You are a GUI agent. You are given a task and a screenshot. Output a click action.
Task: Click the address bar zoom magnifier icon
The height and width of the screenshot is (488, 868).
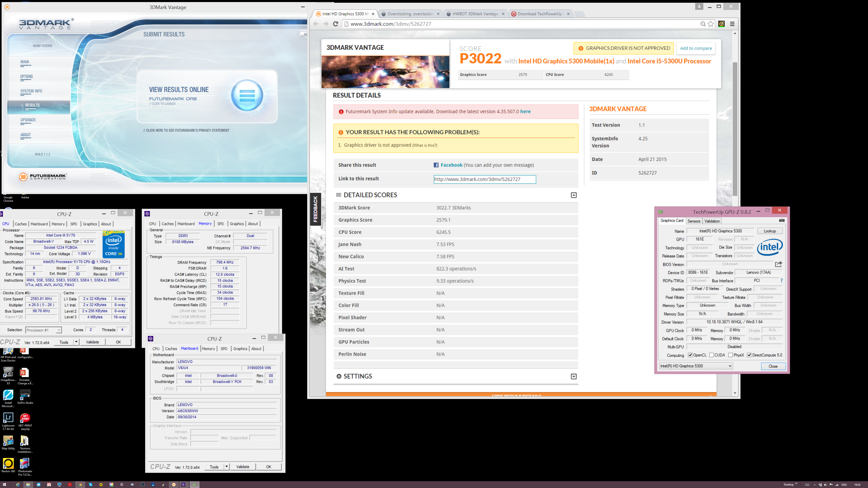point(703,24)
